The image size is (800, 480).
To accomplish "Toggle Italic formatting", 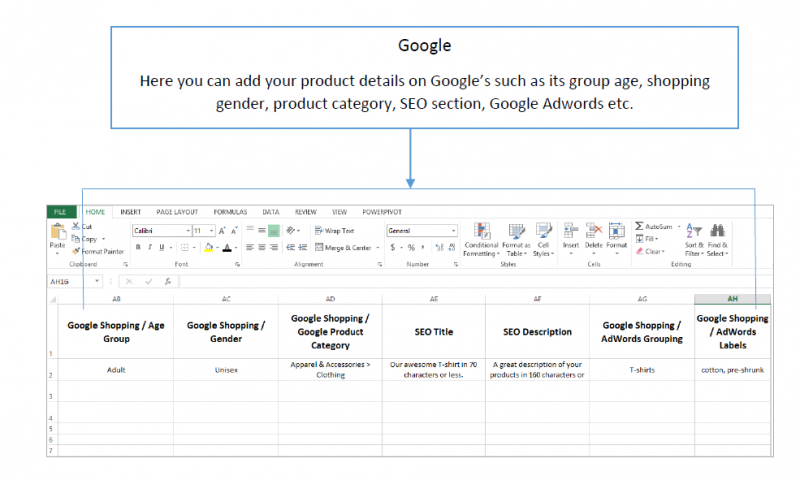I will pyautogui.click(x=149, y=247).
